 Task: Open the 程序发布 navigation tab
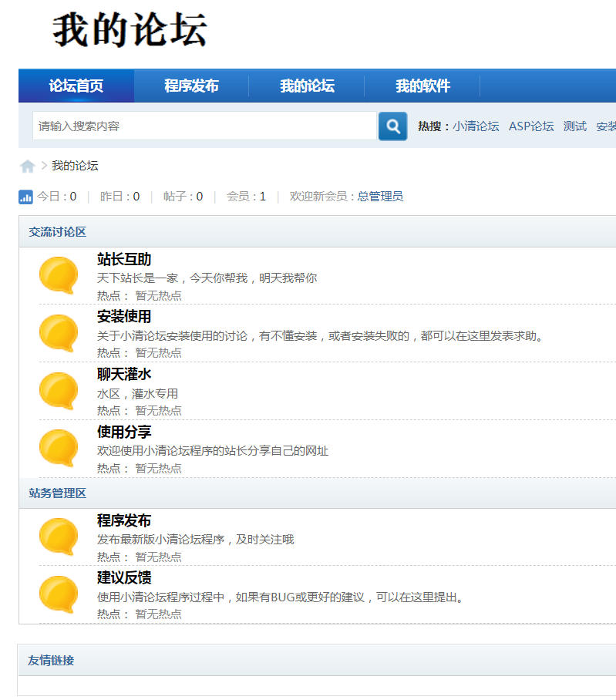point(191,86)
